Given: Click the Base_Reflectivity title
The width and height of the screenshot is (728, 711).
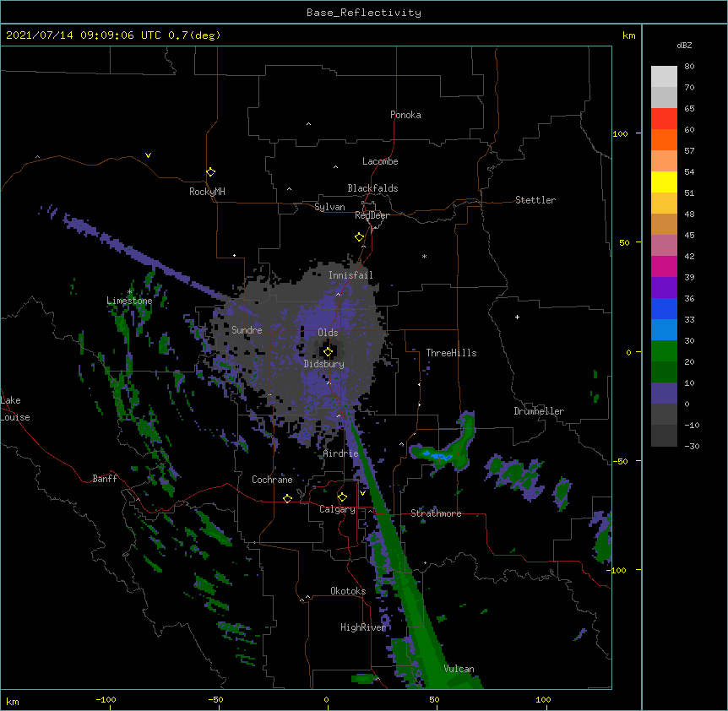Looking at the screenshot, I should pos(364,13).
